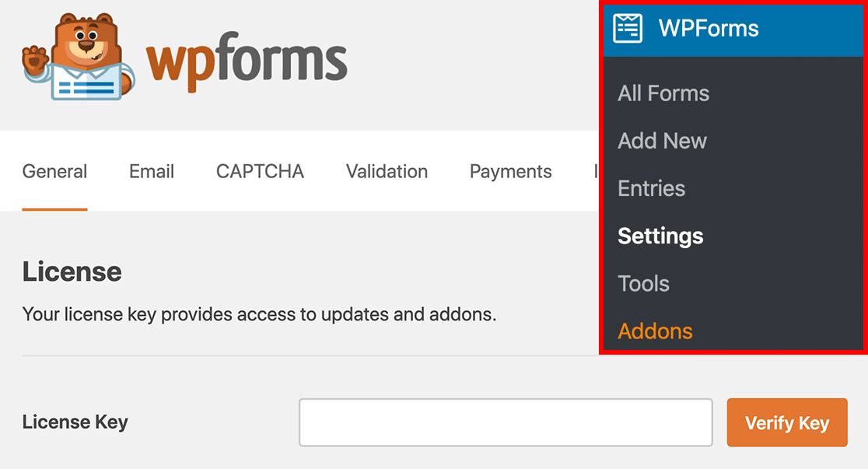
Task: Open the partially visible Integrations tab
Action: (597, 171)
